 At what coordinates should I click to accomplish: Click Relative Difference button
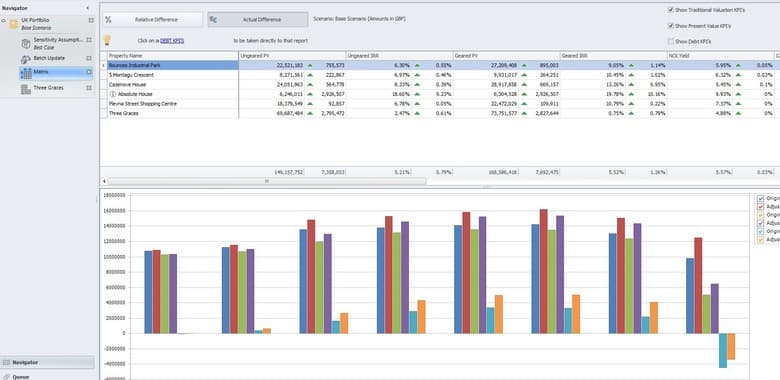(153, 19)
